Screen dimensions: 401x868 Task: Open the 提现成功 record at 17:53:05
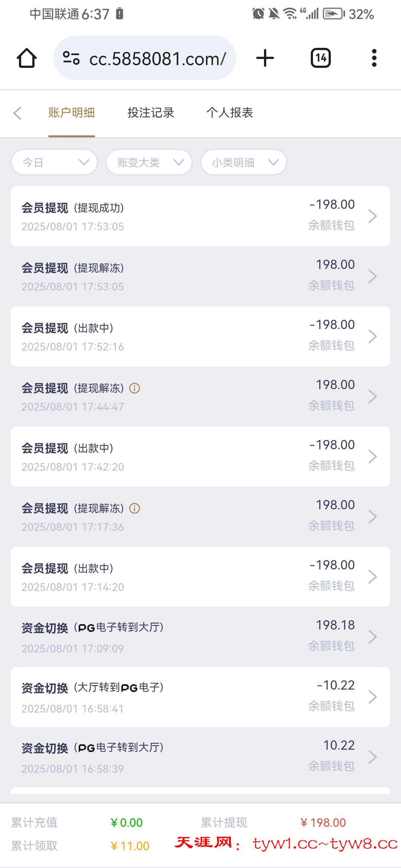pyautogui.click(x=200, y=216)
